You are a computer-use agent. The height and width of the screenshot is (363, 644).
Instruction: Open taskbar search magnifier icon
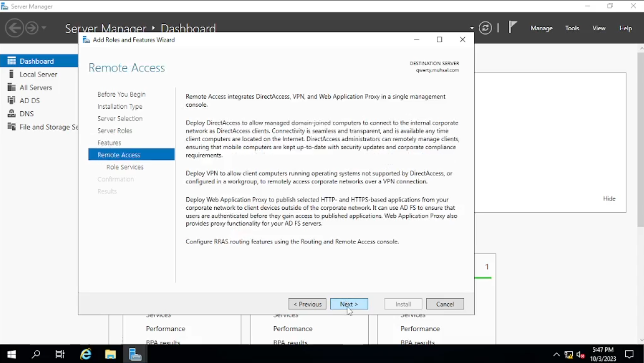(36, 354)
